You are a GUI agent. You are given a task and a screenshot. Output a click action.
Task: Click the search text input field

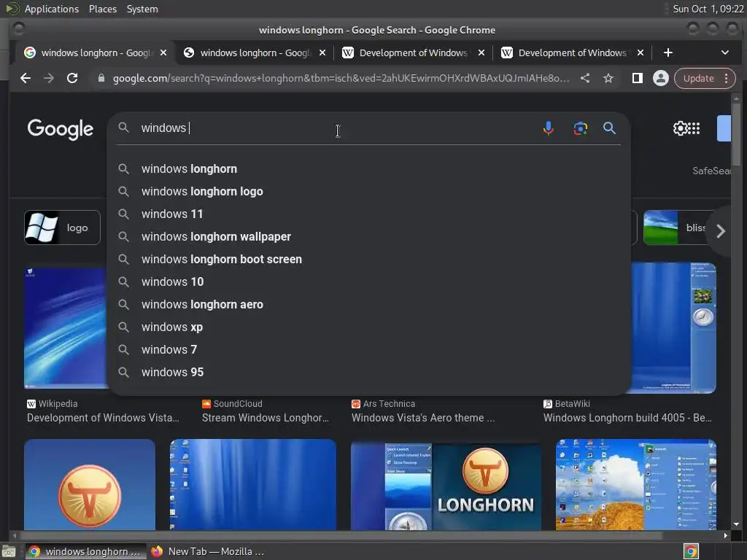338,128
